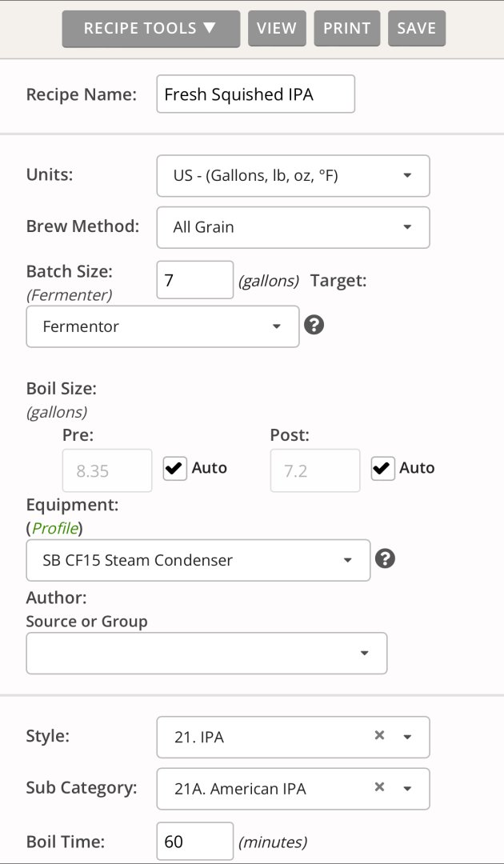Viewport: 504px width, 864px height.
Task: Expand the Brew Method dropdown
Action: coord(293,227)
